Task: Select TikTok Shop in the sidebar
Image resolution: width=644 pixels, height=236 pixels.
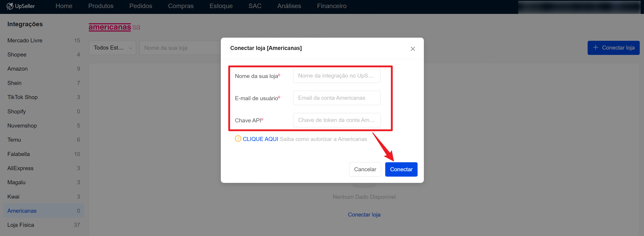Action: 22,97
